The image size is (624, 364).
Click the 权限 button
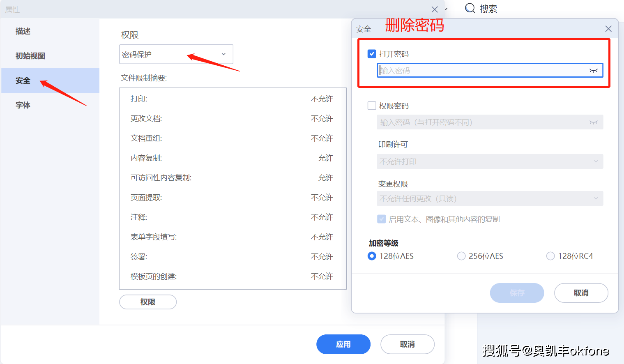pos(148,302)
